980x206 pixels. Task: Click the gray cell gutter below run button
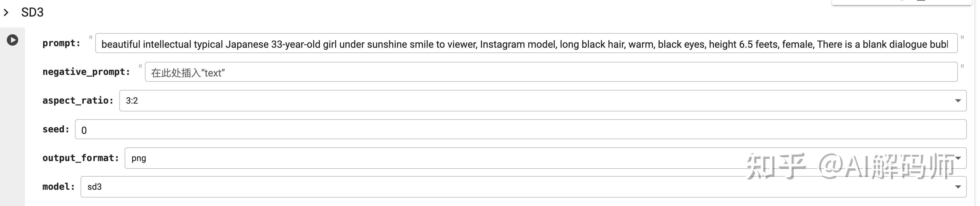[12, 133]
